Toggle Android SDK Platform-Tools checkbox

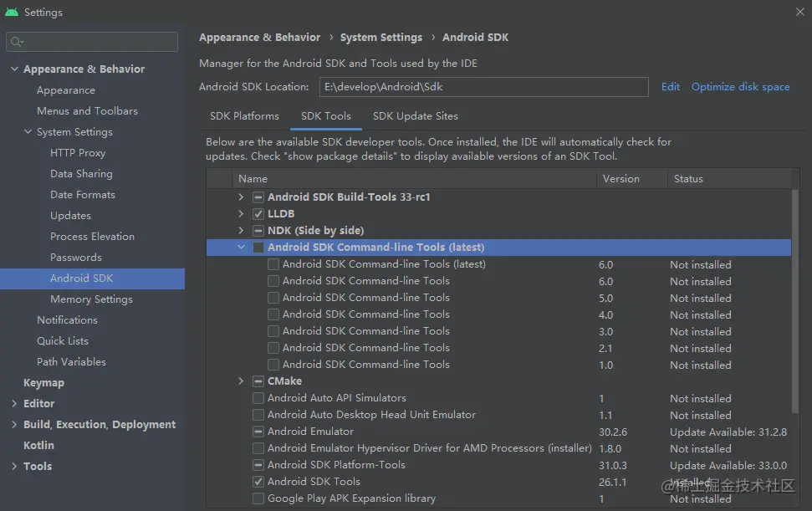point(258,465)
